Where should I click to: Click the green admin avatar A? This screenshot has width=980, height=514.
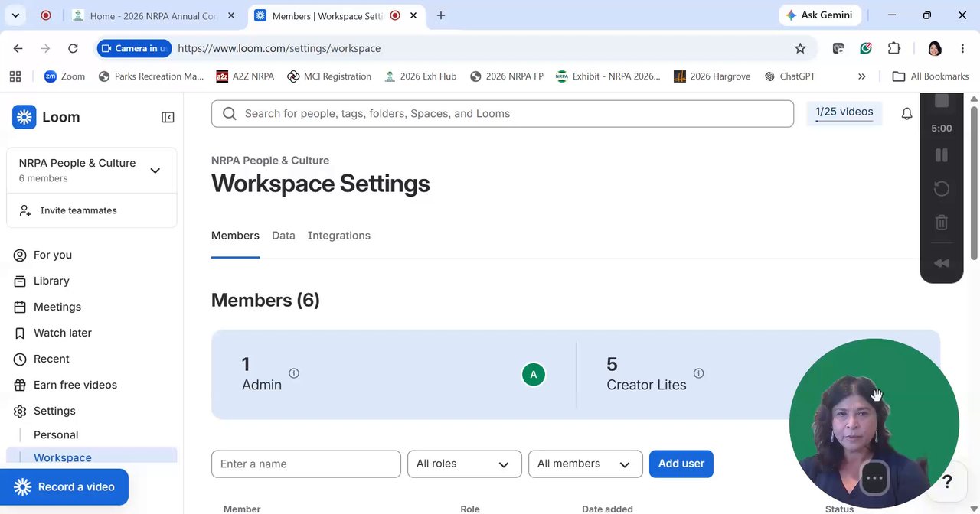[534, 375]
